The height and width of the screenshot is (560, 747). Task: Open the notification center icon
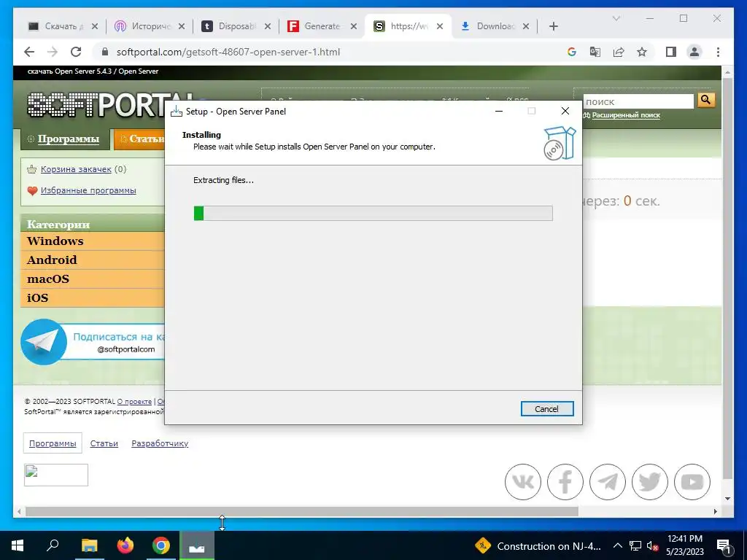click(x=724, y=546)
